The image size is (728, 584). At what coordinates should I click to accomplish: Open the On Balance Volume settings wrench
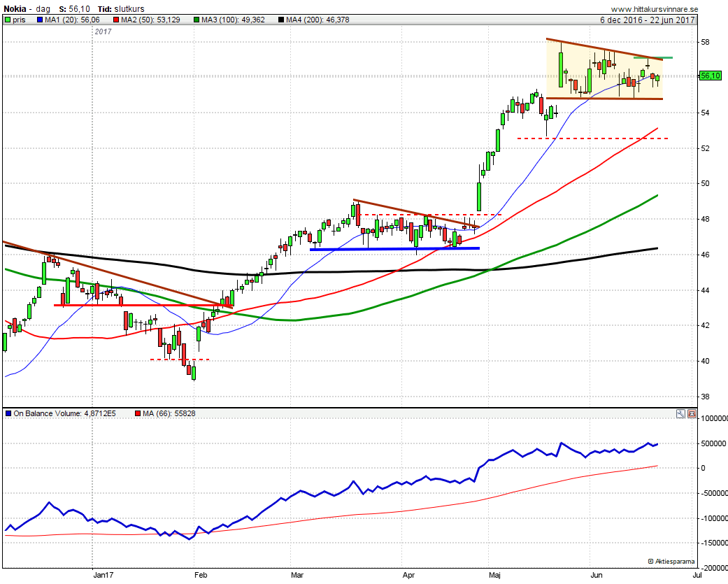pyautogui.click(x=680, y=413)
